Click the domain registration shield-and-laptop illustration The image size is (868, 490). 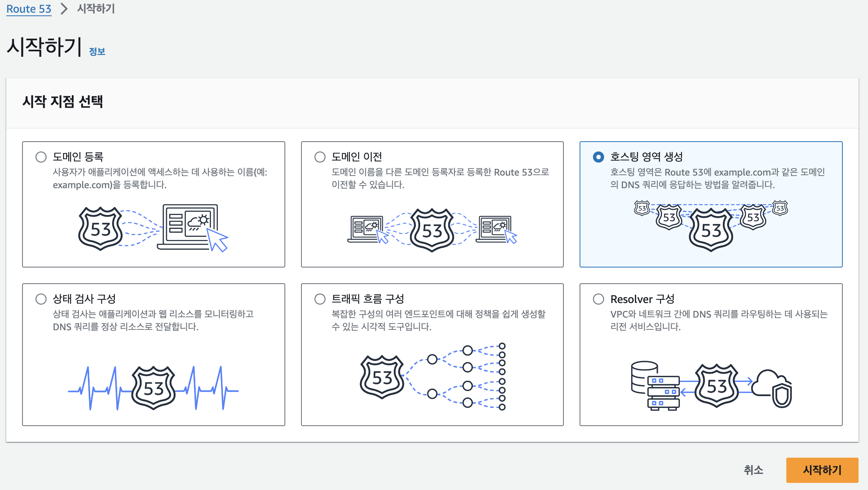153,228
